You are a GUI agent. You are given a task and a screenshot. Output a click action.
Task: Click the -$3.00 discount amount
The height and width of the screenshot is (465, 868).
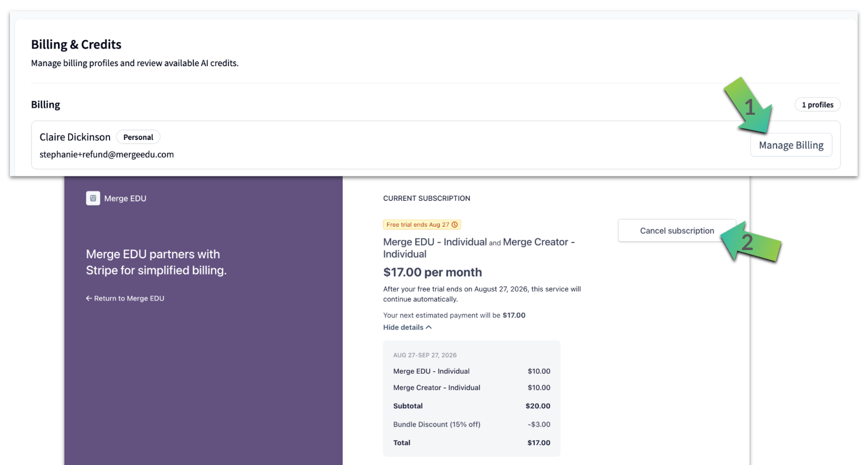pos(539,425)
